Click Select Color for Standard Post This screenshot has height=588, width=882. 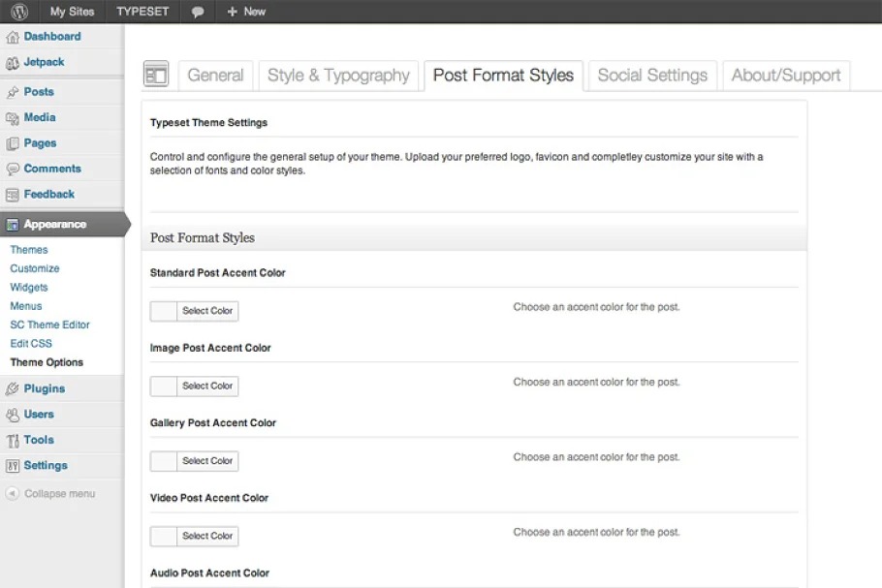[x=207, y=311]
